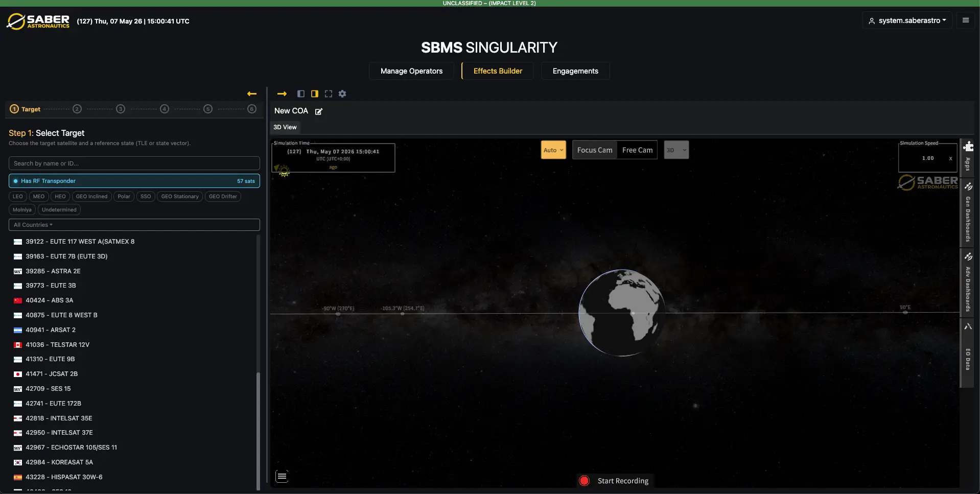Toggle the Has RF Transponder filter

[x=134, y=181]
